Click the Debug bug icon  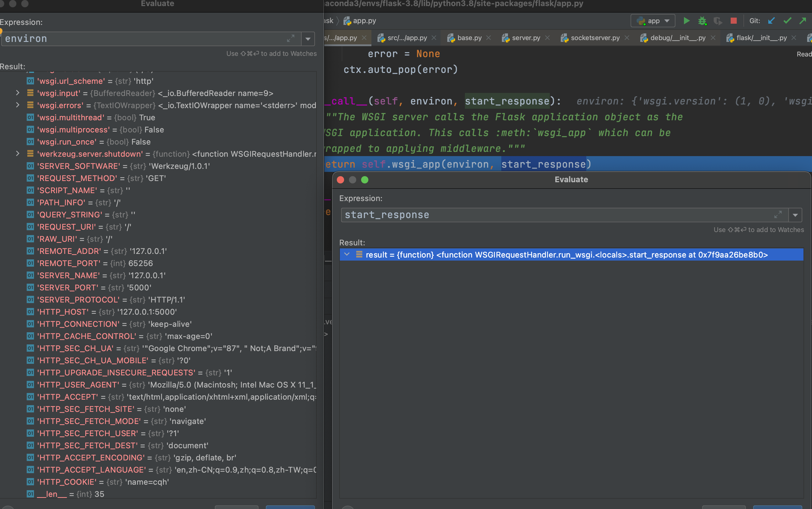click(702, 21)
